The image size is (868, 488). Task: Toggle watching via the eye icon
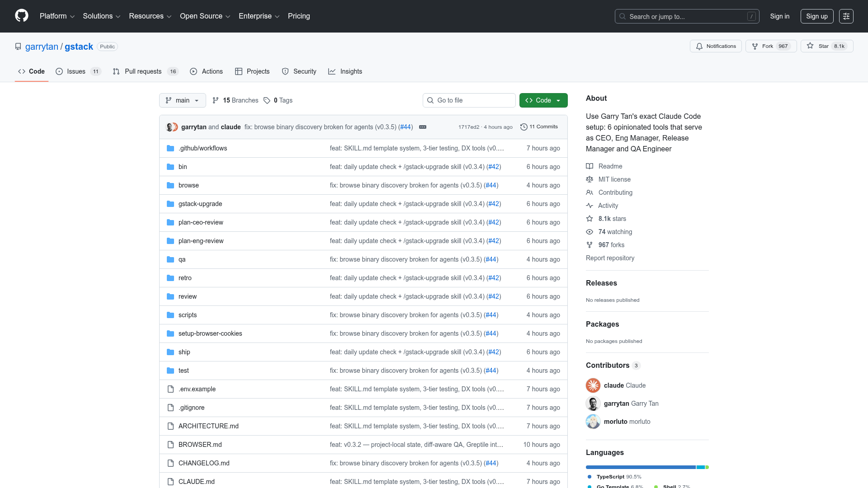coord(590,232)
